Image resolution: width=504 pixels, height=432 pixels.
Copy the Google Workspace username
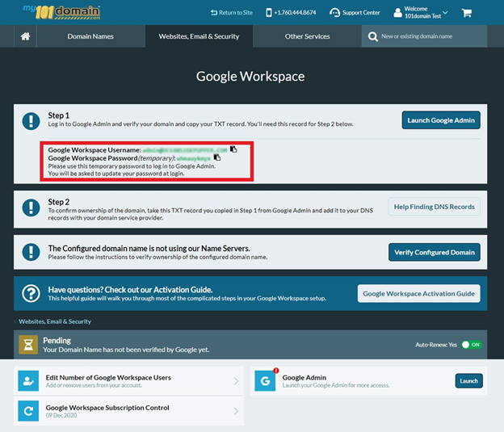(x=233, y=149)
